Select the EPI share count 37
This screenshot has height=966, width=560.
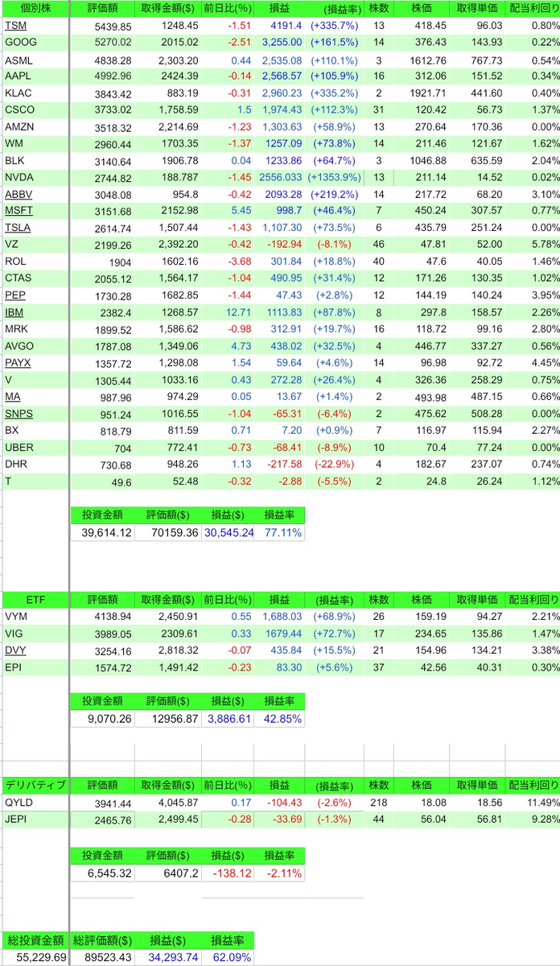pos(378,667)
